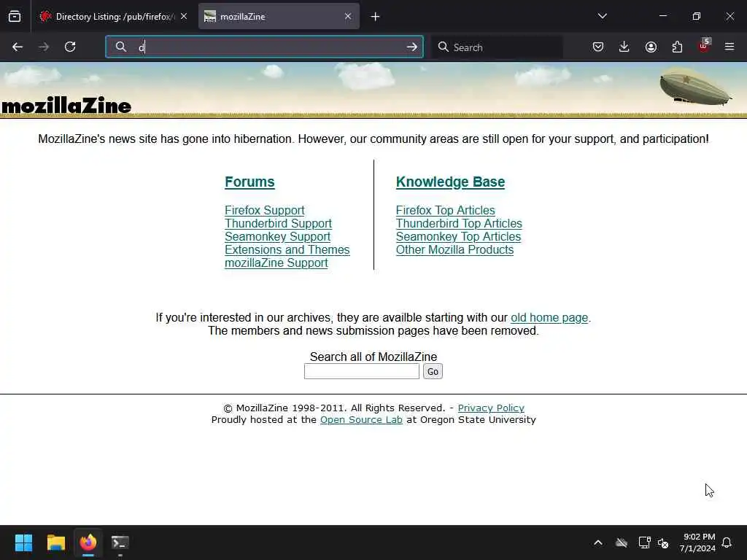747x560 pixels.
Task: Open the Knowledge Base heading link
Action: tap(450, 182)
